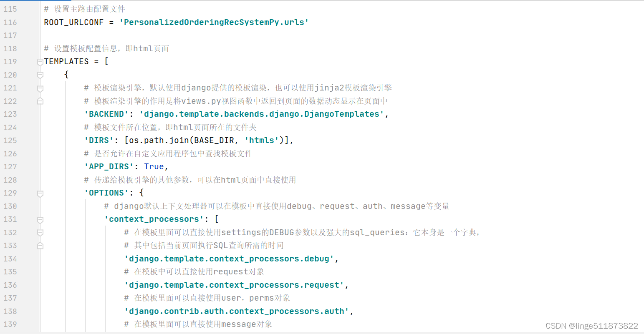
Task: Click os.path.join call on line 125
Action: pos(159,141)
